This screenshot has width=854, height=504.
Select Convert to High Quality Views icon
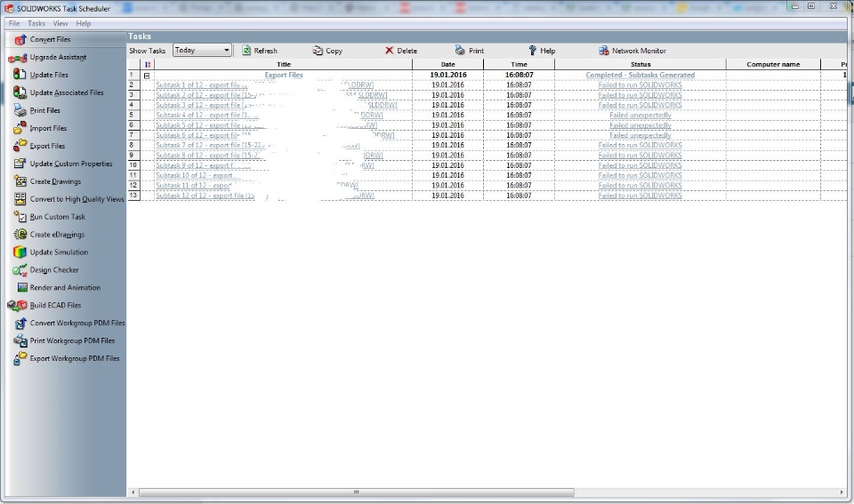[20, 199]
